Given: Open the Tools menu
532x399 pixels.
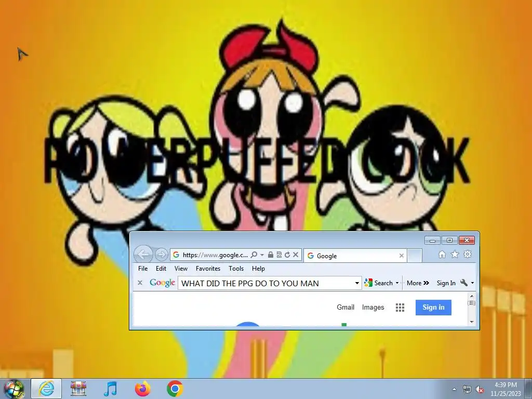Looking at the screenshot, I should [236, 269].
